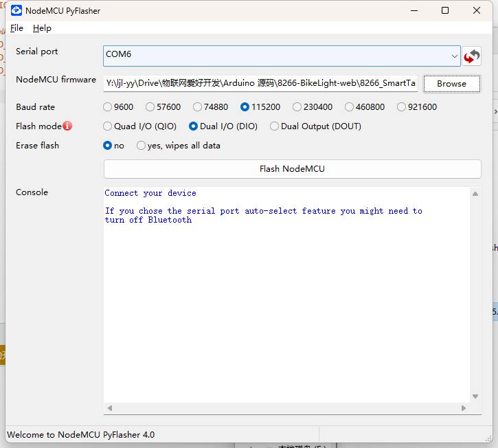The height and width of the screenshot is (448, 498).
Task: Click the console scroll right arrow
Action: pos(464,409)
